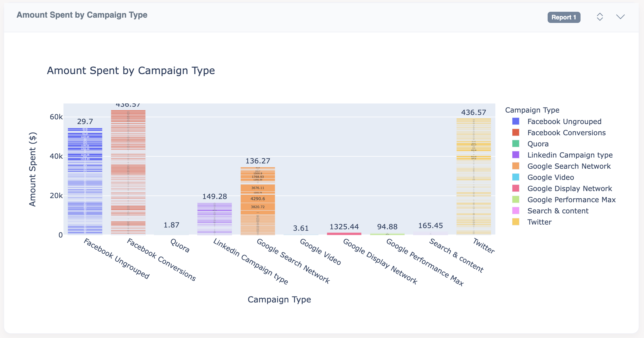
Task: Click the Facebook Ungrouped blue bar
Action: 85,181
